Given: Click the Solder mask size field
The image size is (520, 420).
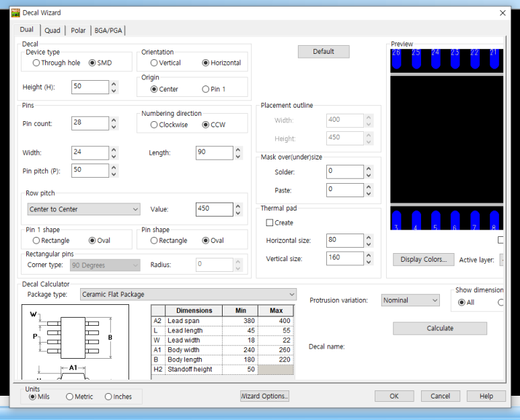Looking at the screenshot, I should coord(345,172).
